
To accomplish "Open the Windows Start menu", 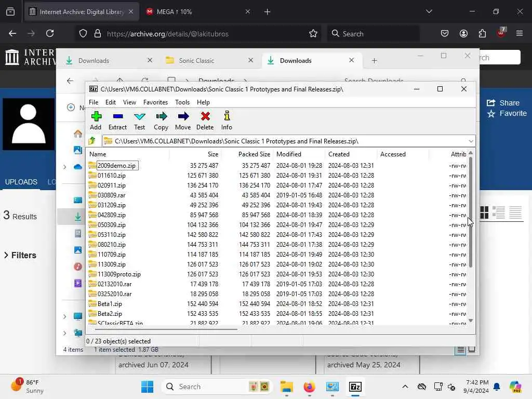I will tap(147, 387).
